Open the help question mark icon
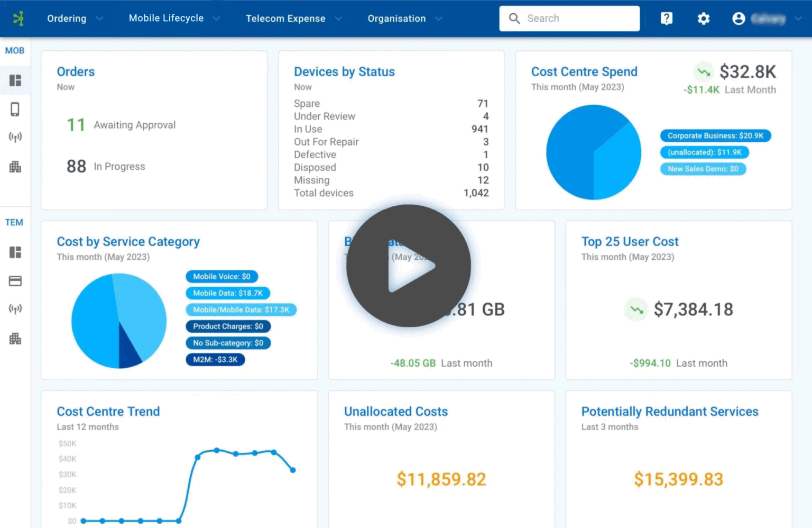The image size is (812, 528). tap(666, 18)
